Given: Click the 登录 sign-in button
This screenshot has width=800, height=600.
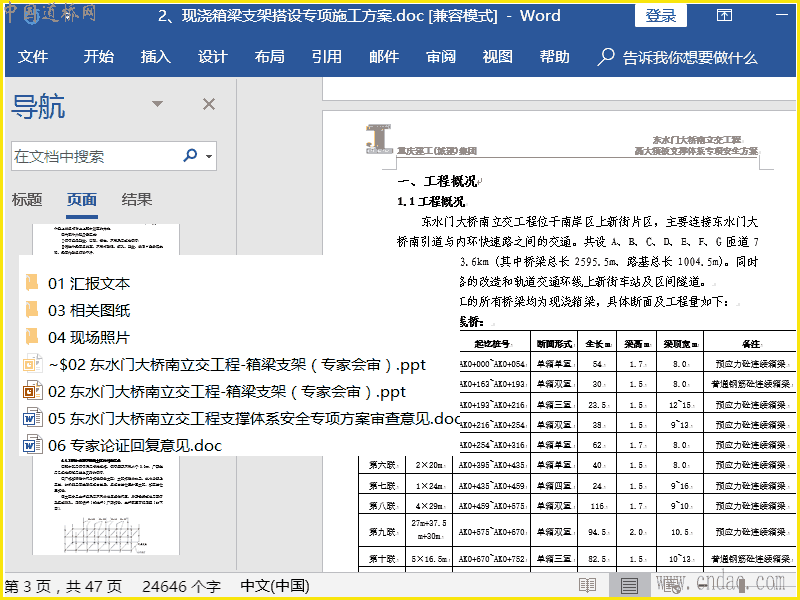Looking at the screenshot, I should pyautogui.click(x=660, y=16).
